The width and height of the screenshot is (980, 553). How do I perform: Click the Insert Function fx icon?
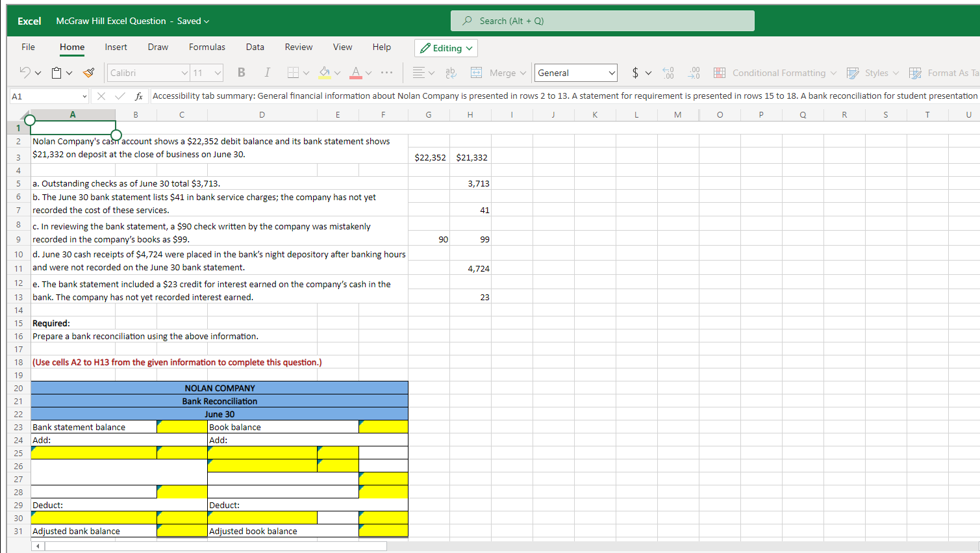(138, 96)
